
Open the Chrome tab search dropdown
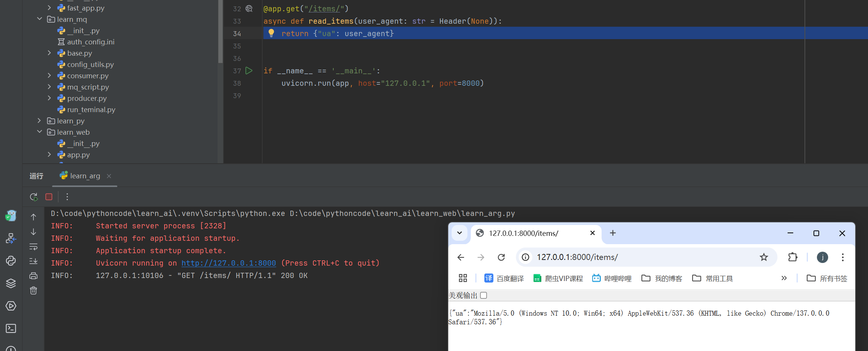(x=459, y=233)
